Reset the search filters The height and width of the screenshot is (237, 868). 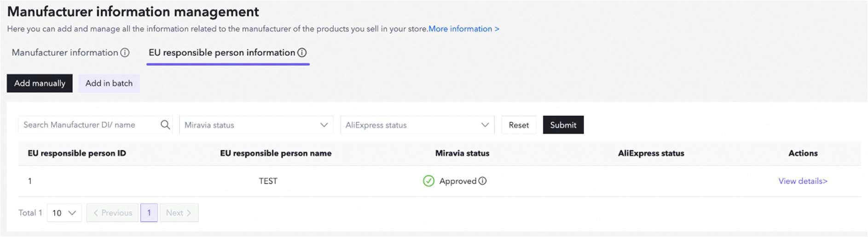pos(519,125)
